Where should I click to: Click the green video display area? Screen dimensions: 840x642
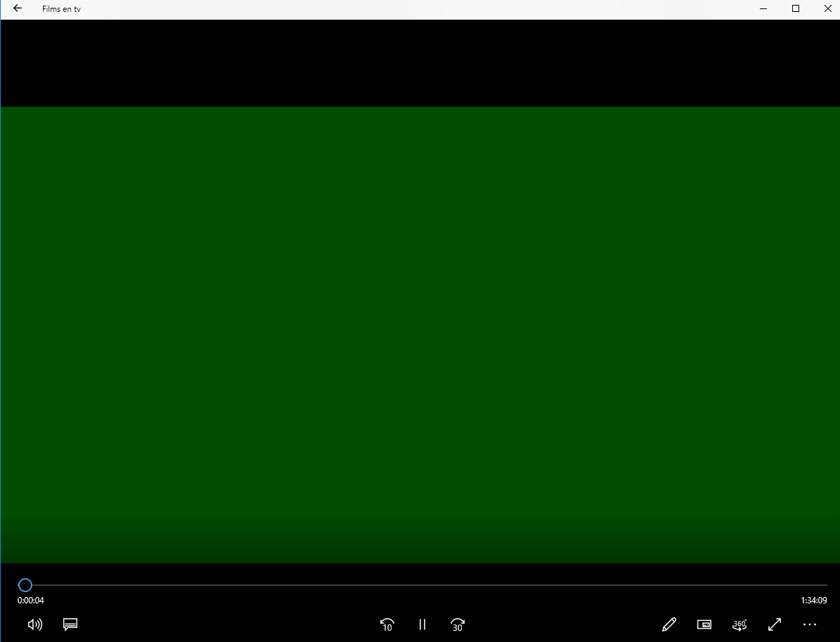(420, 334)
